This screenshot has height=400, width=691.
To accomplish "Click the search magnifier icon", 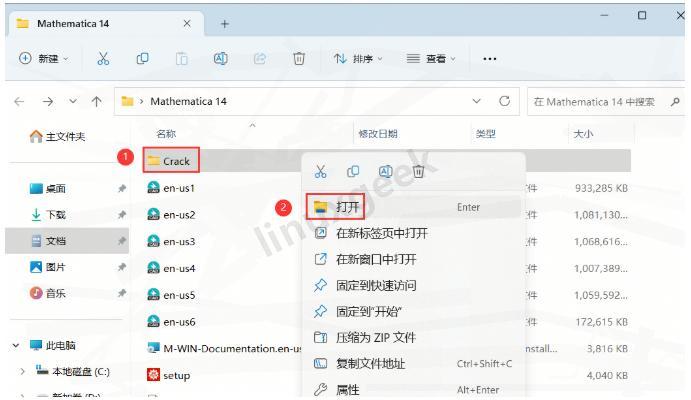I will 675,102.
